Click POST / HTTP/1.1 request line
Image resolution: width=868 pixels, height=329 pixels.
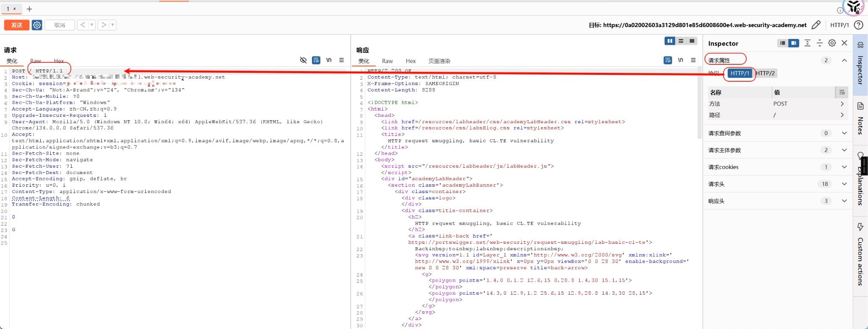pos(37,71)
